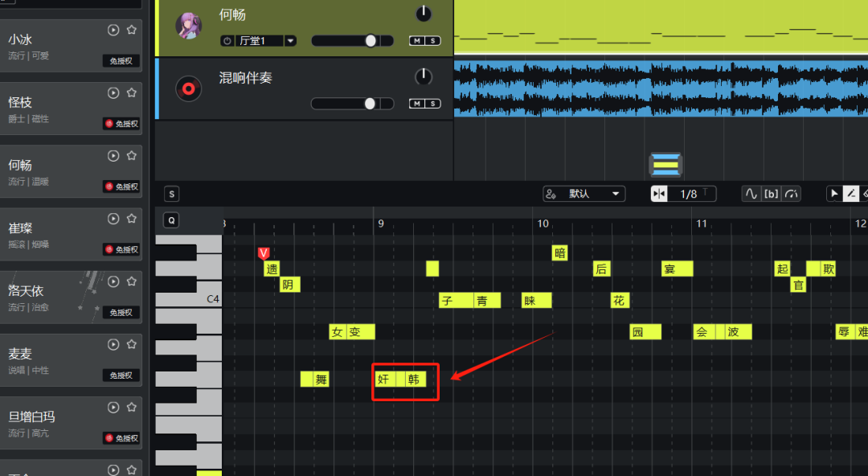Toggle grid snap next to 1/8
The image size is (868, 476).
660,194
